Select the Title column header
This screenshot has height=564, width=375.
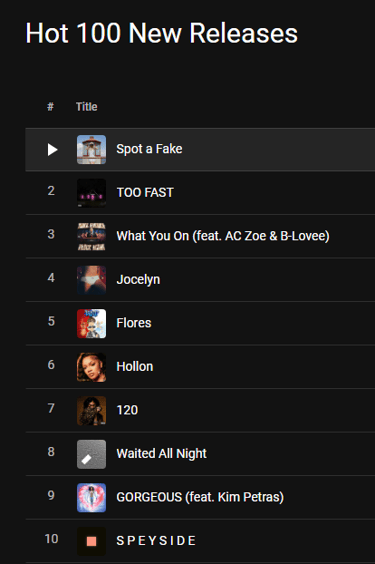(87, 107)
